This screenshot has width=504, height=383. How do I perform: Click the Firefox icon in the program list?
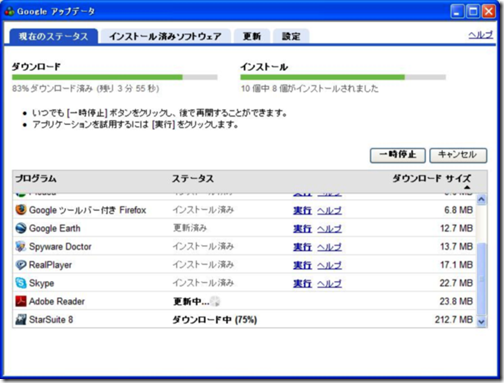coord(21,210)
